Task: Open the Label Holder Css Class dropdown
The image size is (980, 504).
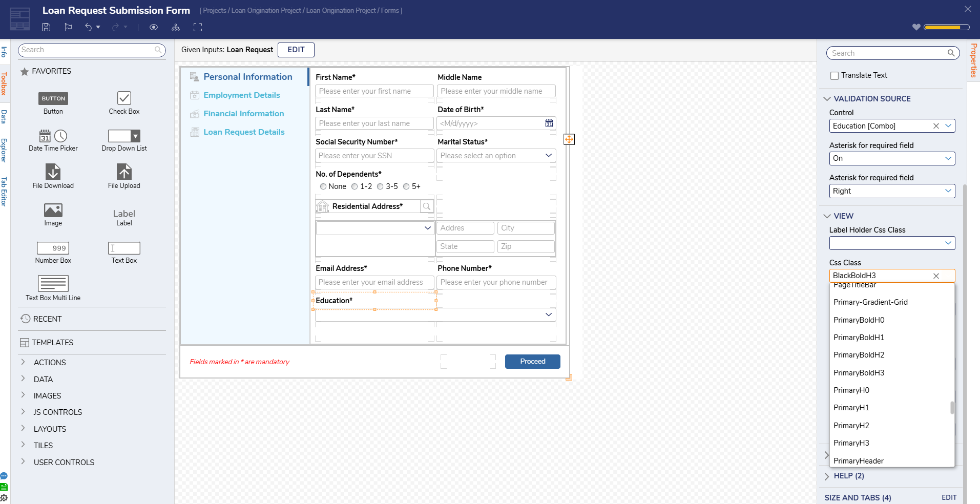Action: click(892, 243)
